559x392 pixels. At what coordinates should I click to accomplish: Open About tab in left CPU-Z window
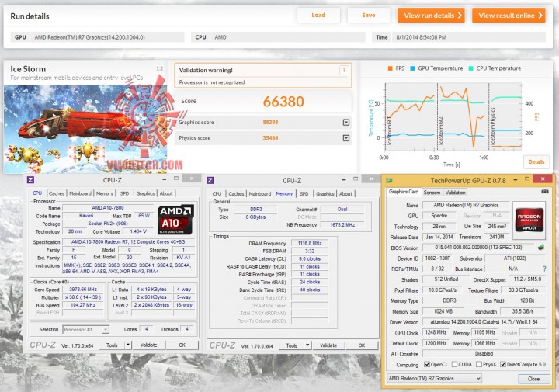166,193
